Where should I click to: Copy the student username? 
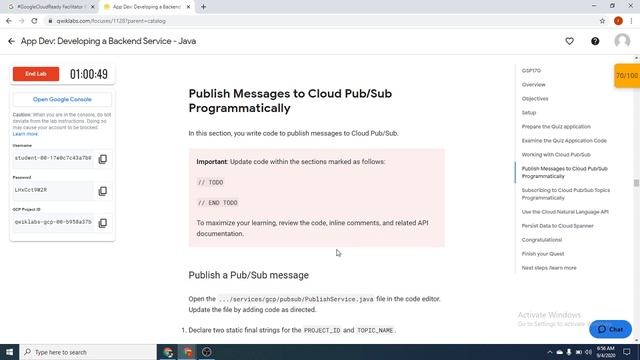pos(103,159)
